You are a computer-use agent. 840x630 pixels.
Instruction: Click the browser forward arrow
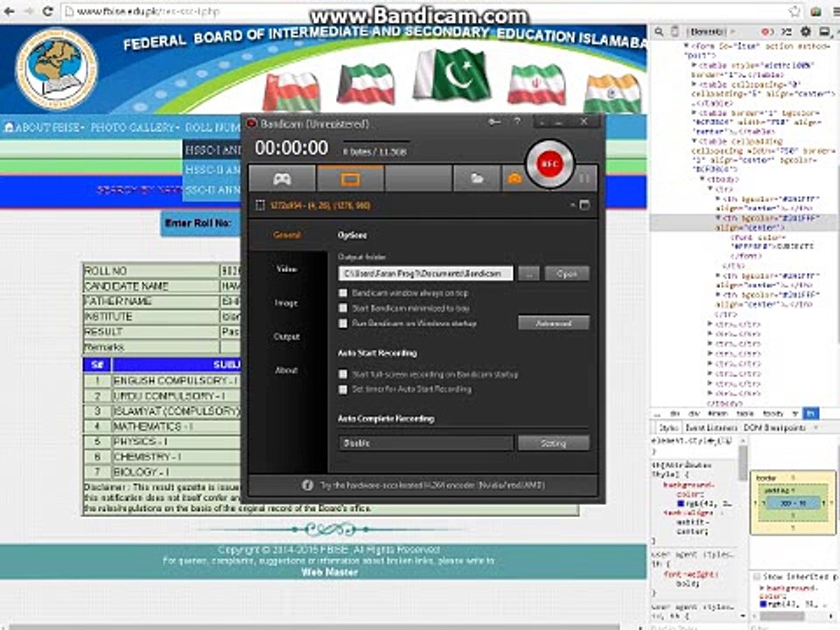point(28,11)
